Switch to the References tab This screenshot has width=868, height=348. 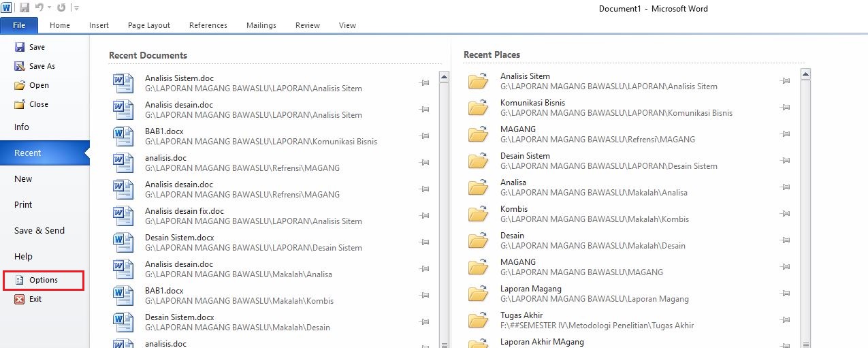point(208,25)
